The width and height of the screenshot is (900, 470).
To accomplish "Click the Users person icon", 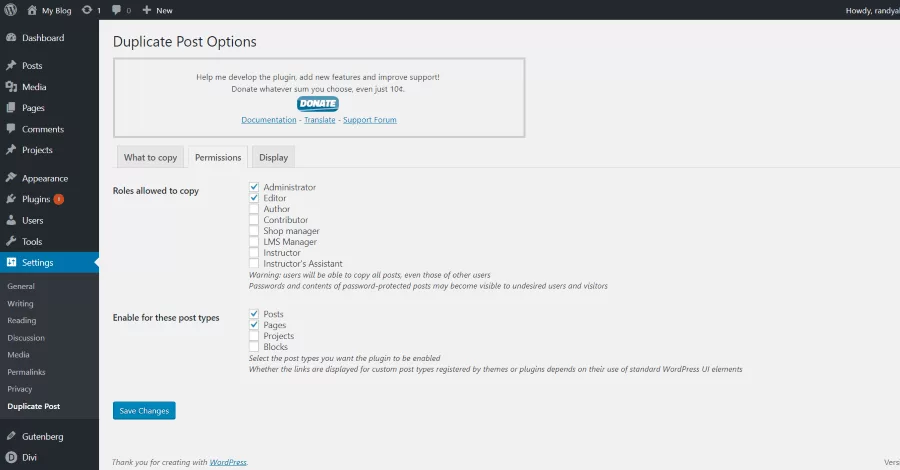I will (11, 220).
